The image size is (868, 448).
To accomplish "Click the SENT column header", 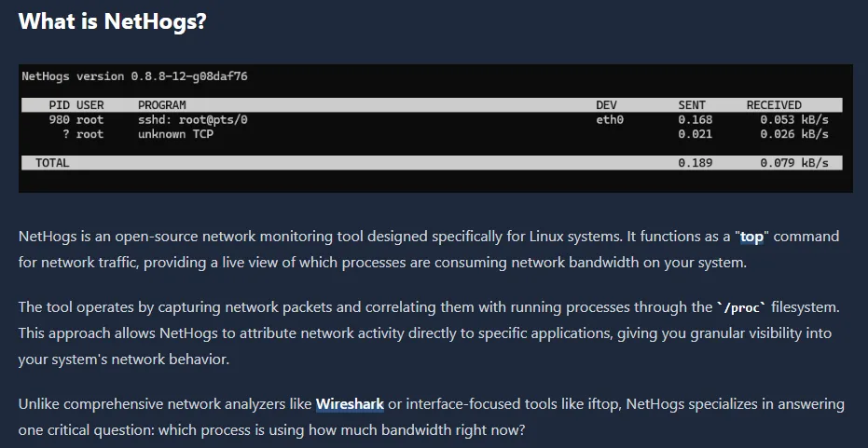I will pos(692,105).
